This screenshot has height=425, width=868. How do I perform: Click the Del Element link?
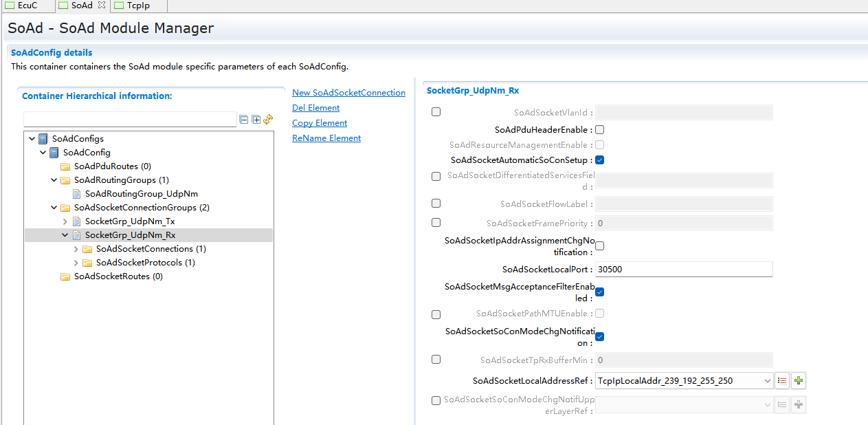pos(315,108)
